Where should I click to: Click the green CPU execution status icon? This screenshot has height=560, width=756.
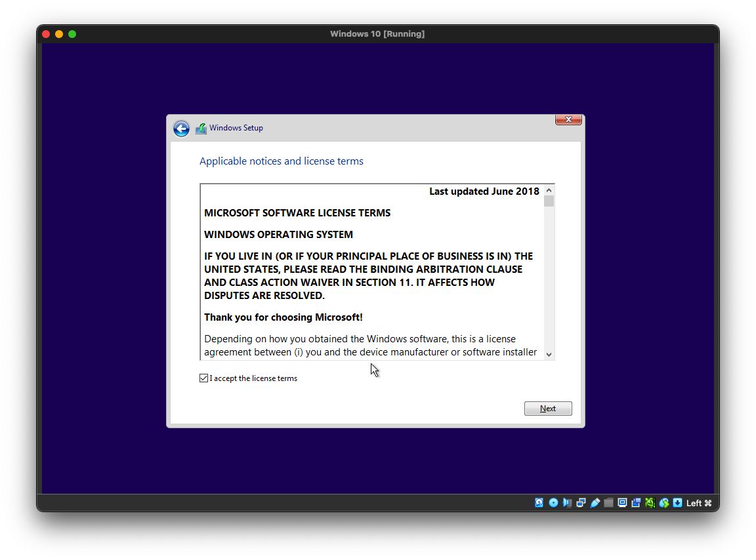click(650, 503)
